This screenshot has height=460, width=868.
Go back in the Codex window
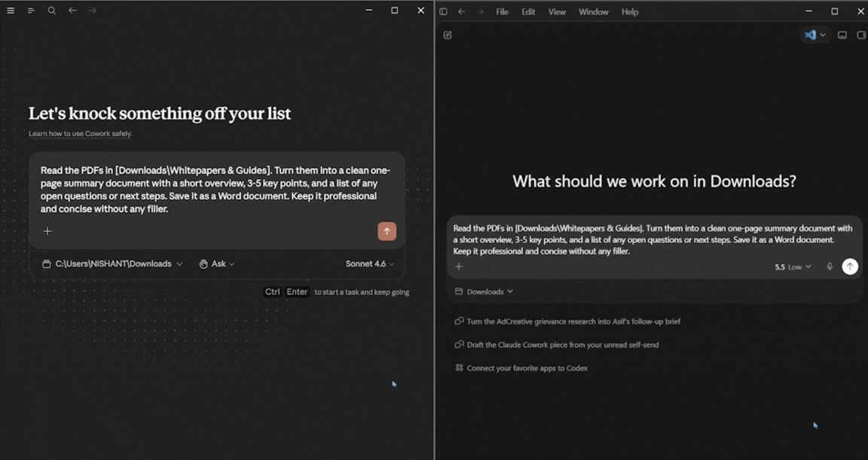[461, 11]
